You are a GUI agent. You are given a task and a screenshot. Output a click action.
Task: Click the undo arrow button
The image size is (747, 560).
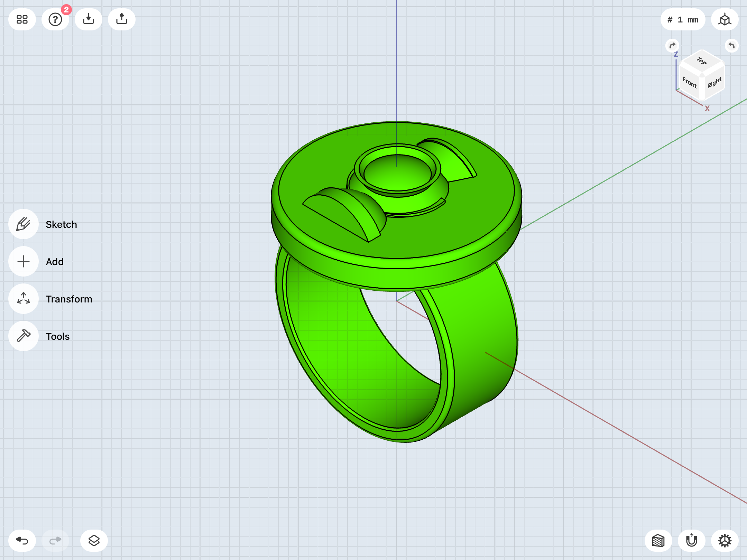click(x=22, y=541)
